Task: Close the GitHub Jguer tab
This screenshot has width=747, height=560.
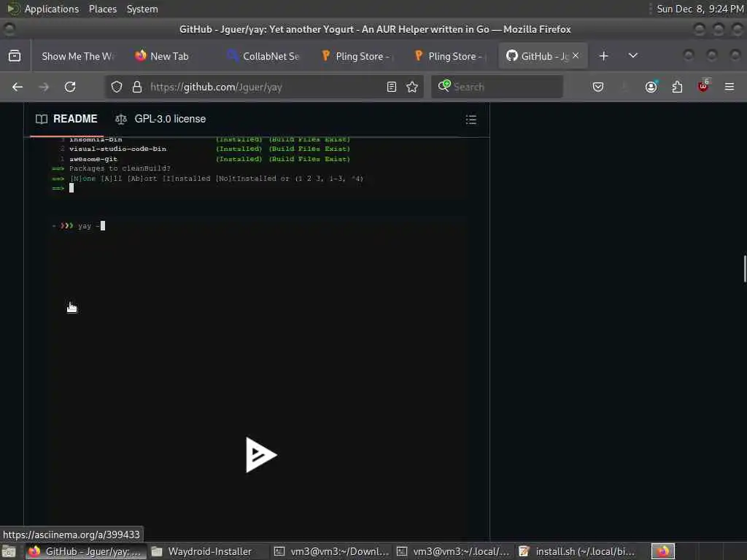Action: (x=576, y=55)
